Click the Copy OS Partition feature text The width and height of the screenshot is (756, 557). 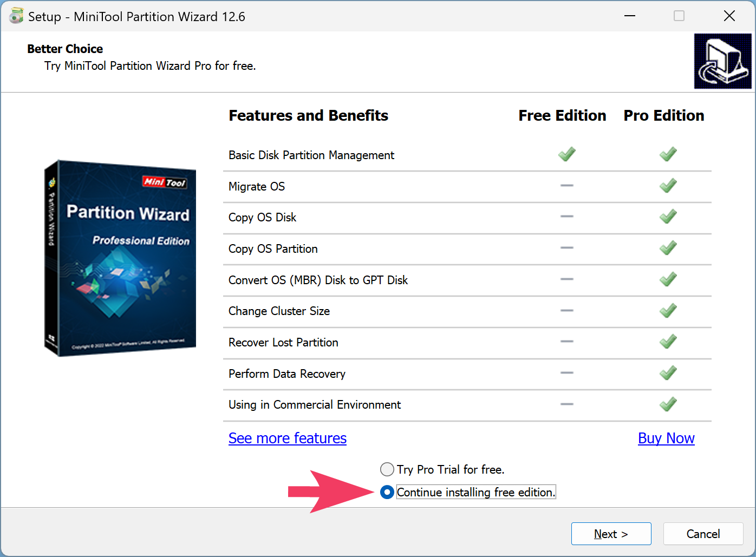pyautogui.click(x=273, y=249)
